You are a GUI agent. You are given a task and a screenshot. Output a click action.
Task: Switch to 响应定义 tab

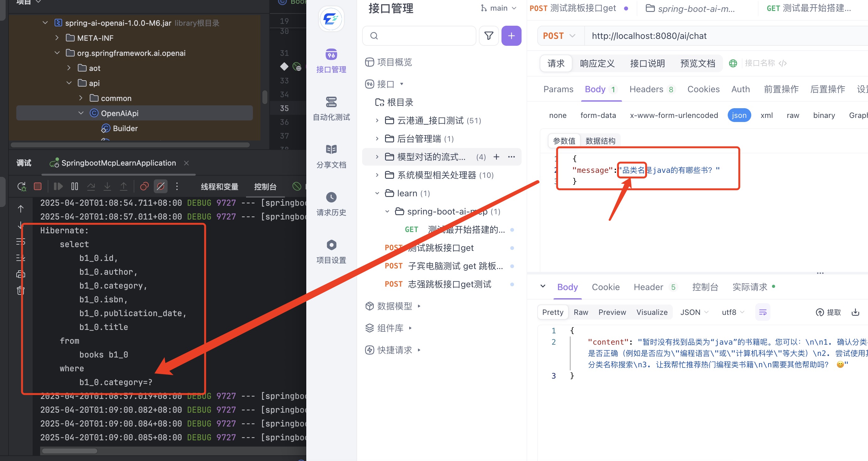(597, 63)
